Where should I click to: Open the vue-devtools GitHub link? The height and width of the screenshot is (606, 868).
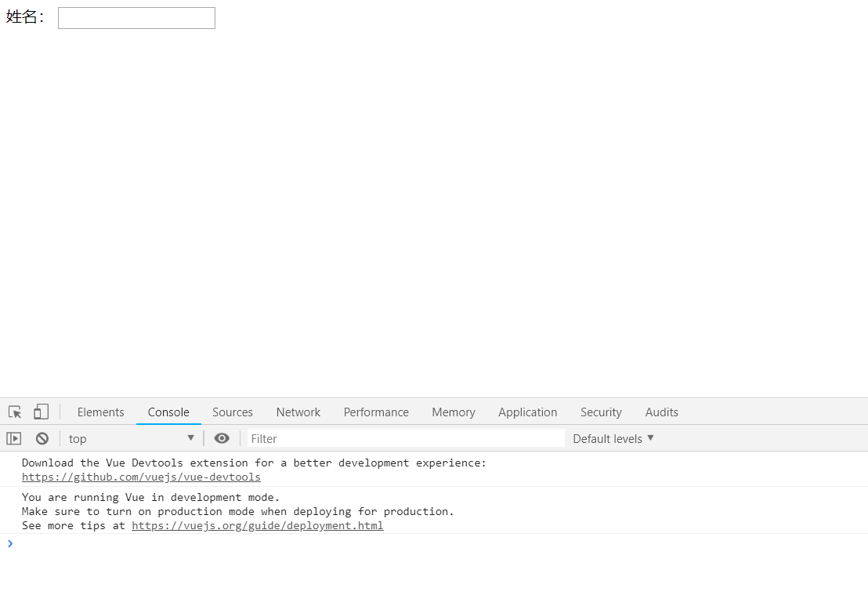(x=141, y=477)
